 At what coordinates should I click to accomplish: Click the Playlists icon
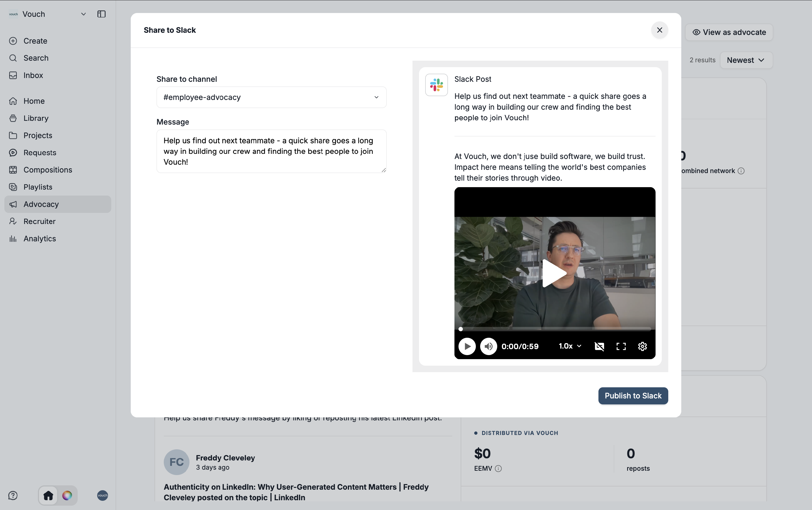[x=13, y=187]
